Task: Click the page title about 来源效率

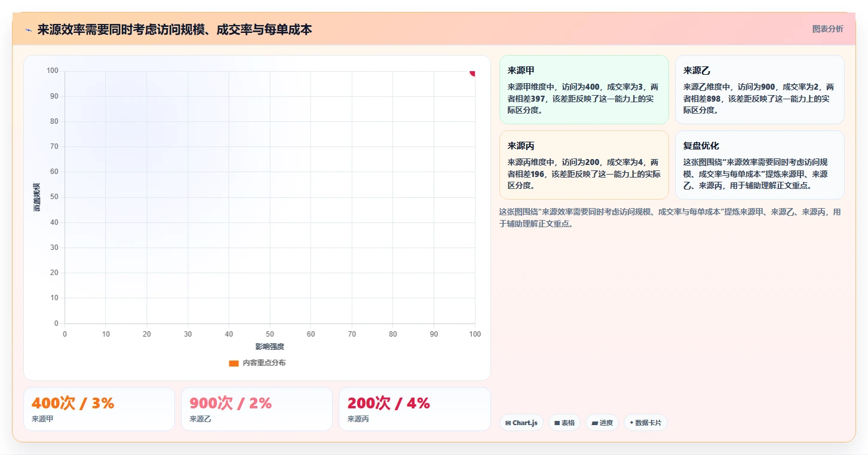Action: click(x=174, y=29)
